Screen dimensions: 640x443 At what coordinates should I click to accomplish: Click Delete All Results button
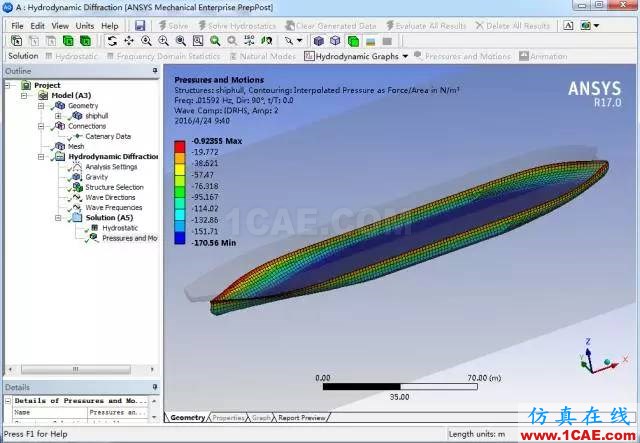(512, 26)
